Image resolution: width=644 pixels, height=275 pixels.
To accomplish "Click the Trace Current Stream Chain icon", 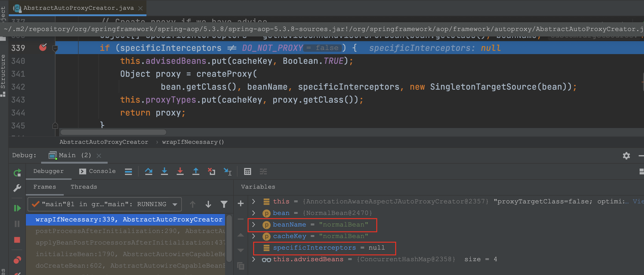I will (263, 171).
